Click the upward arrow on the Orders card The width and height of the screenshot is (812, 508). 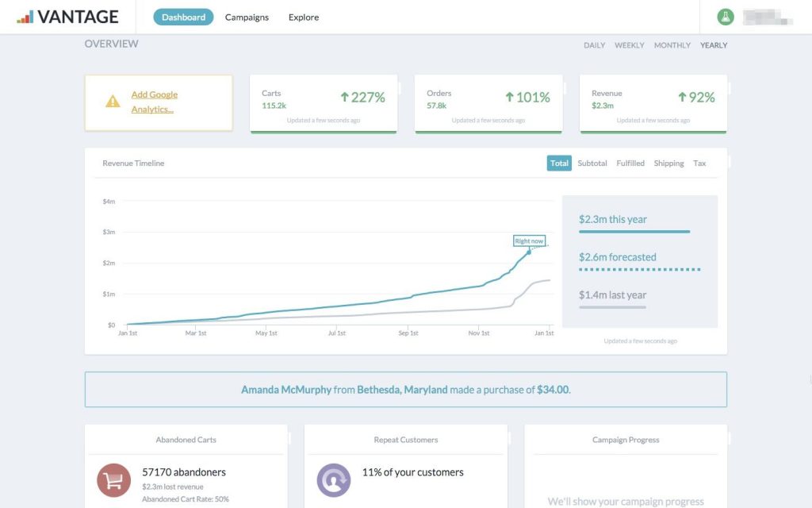513,97
